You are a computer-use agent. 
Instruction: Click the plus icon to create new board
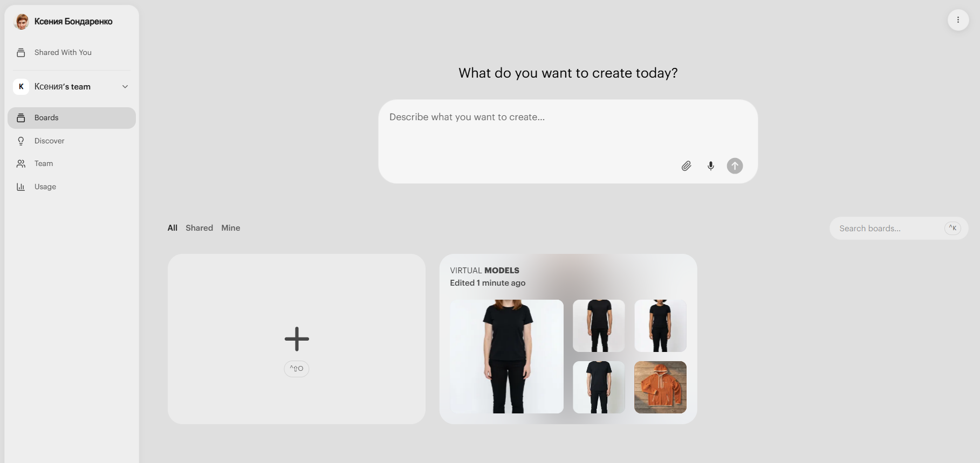[x=297, y=338]
